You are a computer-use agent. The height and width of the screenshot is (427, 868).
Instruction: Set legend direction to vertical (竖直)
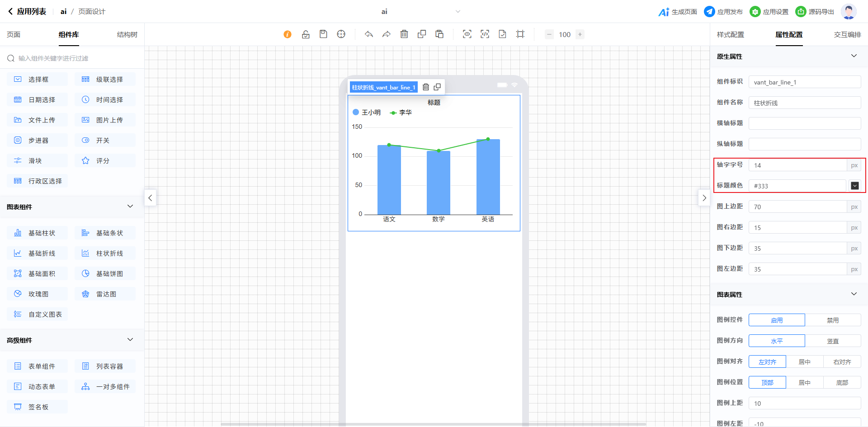[833, 341]
